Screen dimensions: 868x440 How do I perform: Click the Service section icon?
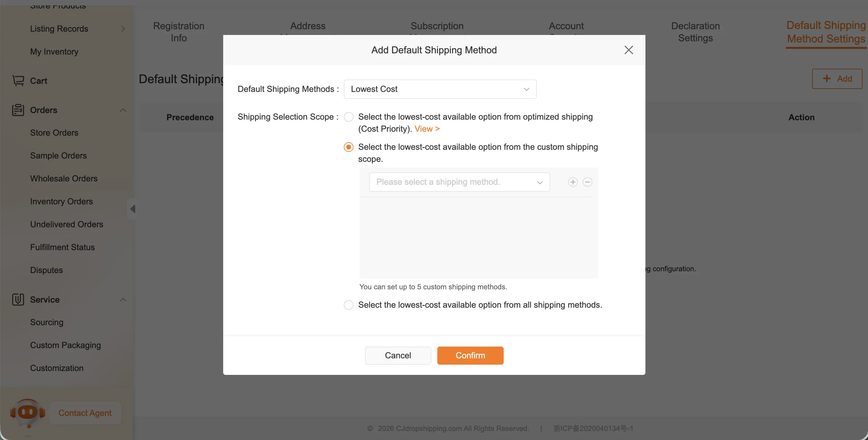(x=18, y=300)
